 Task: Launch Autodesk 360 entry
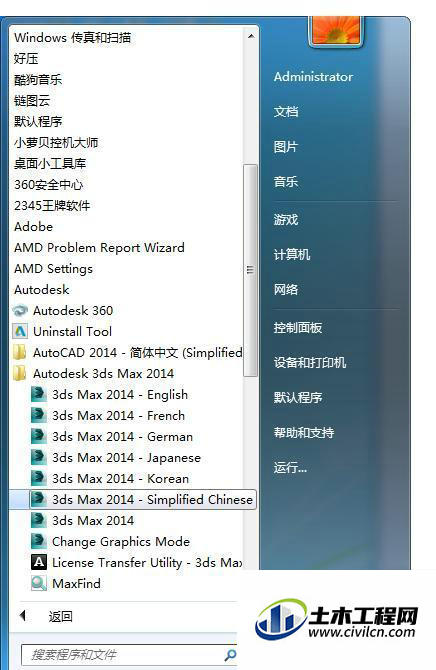pyautogui.click(x=73, y=310)
